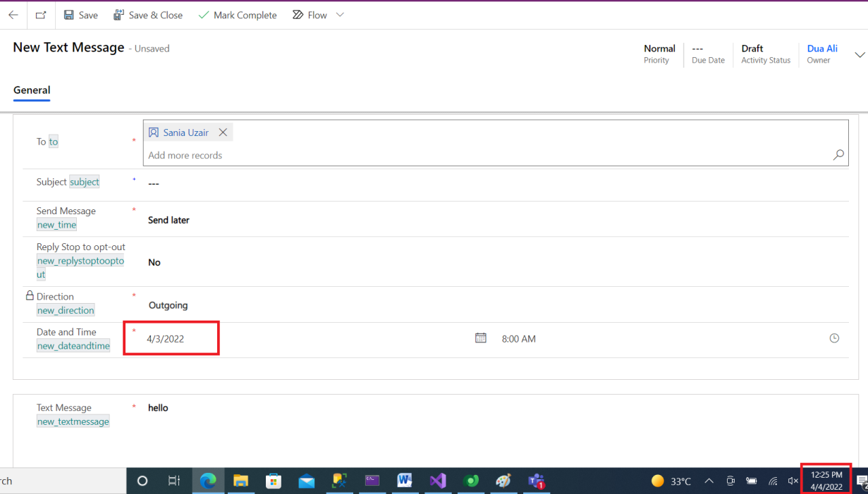868x494 pixels.
Task: Open the Send Message 'Send later' dropdown
Action: (169, 220)
